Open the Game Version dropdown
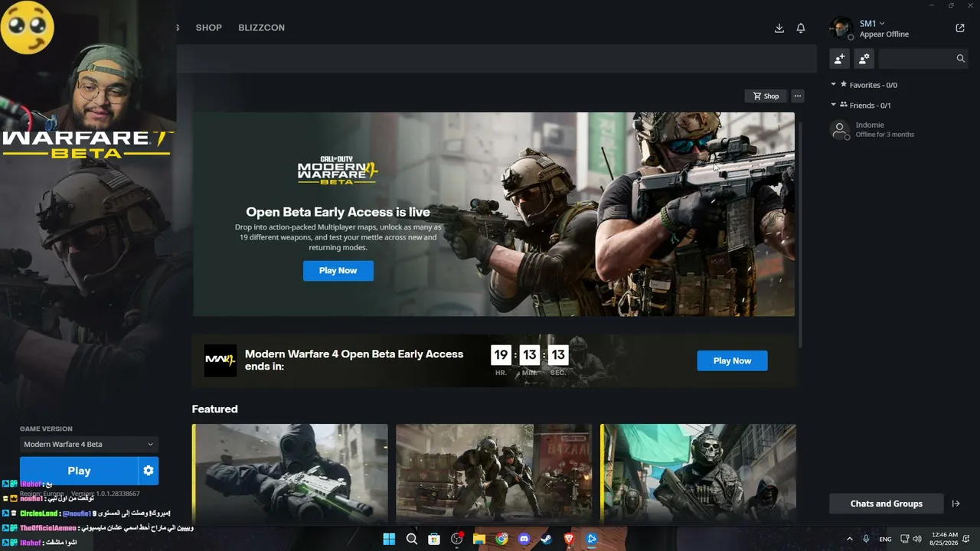The width and height of the screenshot is (980, 551). click(89, 444)
